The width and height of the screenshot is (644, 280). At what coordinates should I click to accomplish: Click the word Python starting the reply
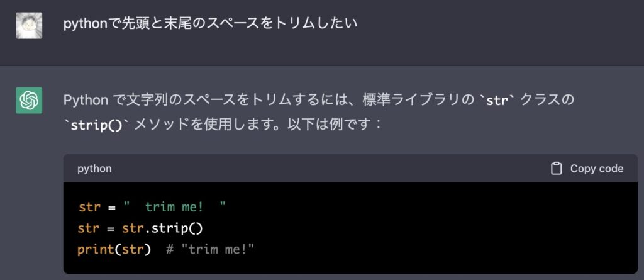click(86, 100)
